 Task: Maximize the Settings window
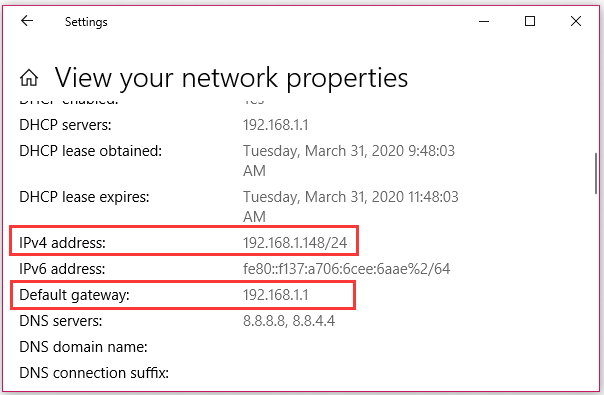(530, 21)
